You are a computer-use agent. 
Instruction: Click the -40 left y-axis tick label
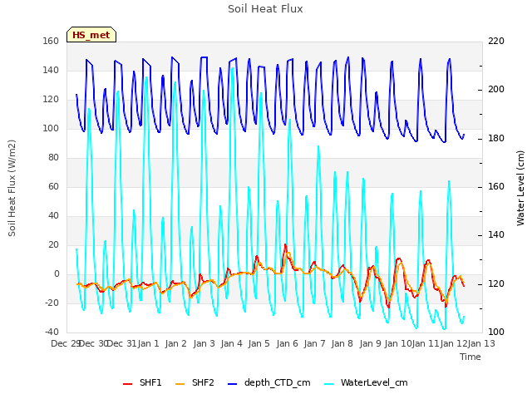pos(52,332)
